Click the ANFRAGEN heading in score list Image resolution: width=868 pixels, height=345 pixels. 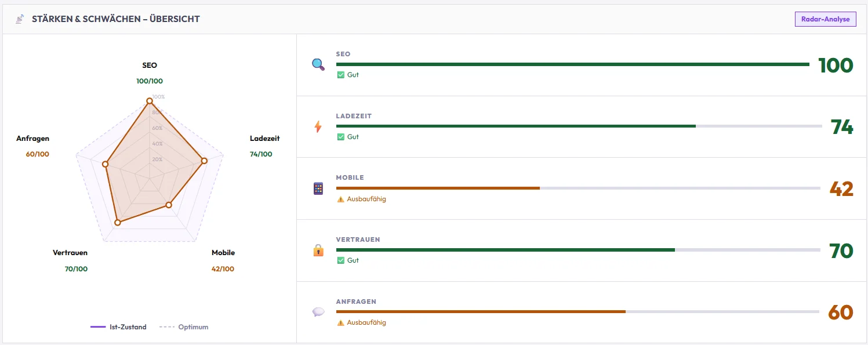pyautogui.click(x=356, y=302)
